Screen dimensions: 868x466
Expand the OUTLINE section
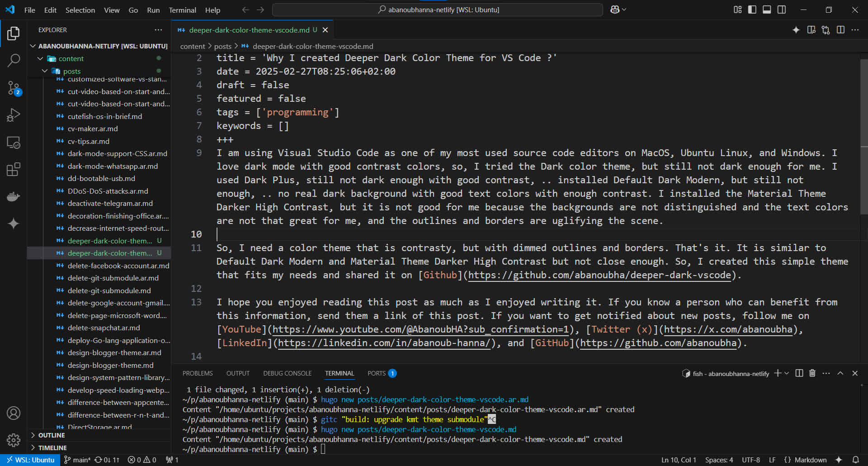(51, 435)
